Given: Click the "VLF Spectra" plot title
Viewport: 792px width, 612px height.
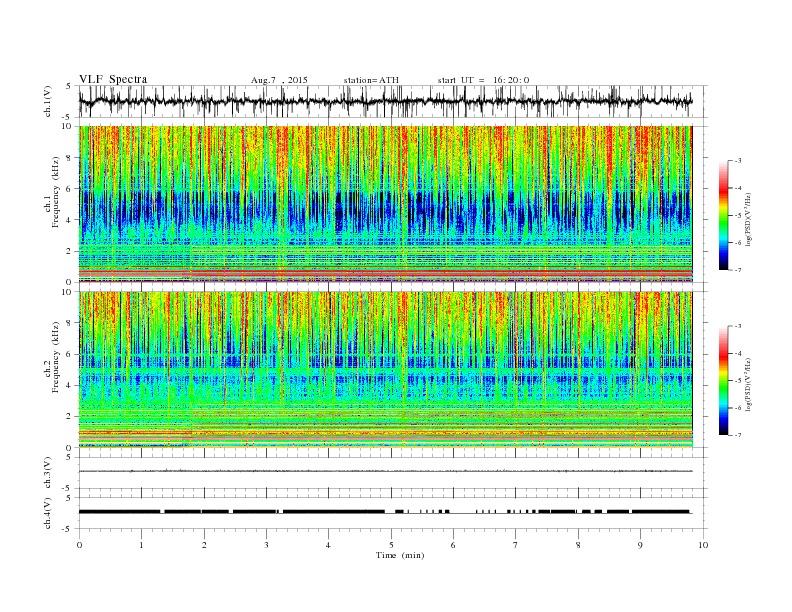Looking at the screenshot, I should [113, 79].
